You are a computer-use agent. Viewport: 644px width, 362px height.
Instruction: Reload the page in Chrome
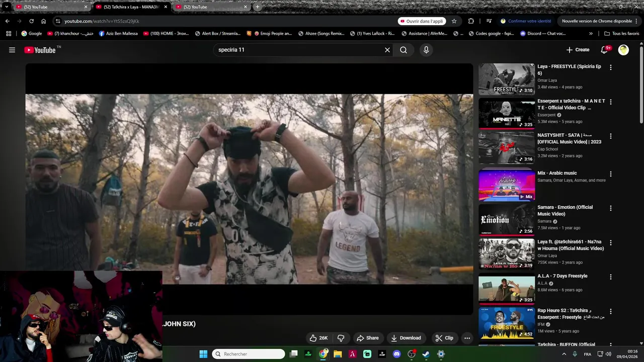click(x=31, y=21)
